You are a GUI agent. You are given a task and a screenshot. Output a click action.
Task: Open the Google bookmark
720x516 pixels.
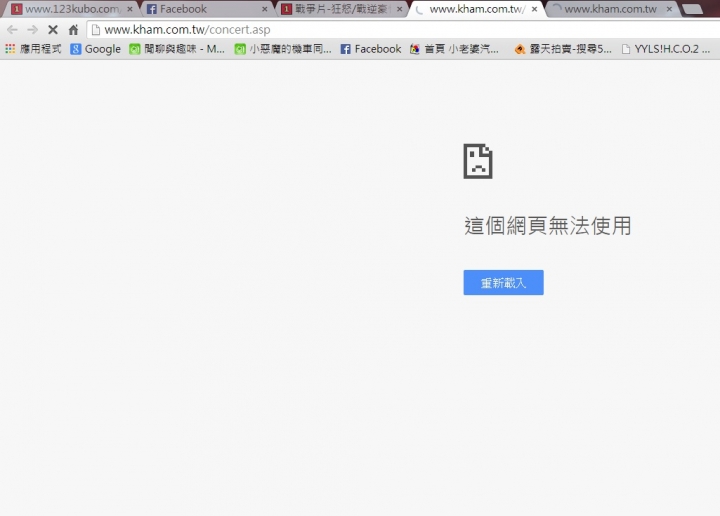pos(96,49)
